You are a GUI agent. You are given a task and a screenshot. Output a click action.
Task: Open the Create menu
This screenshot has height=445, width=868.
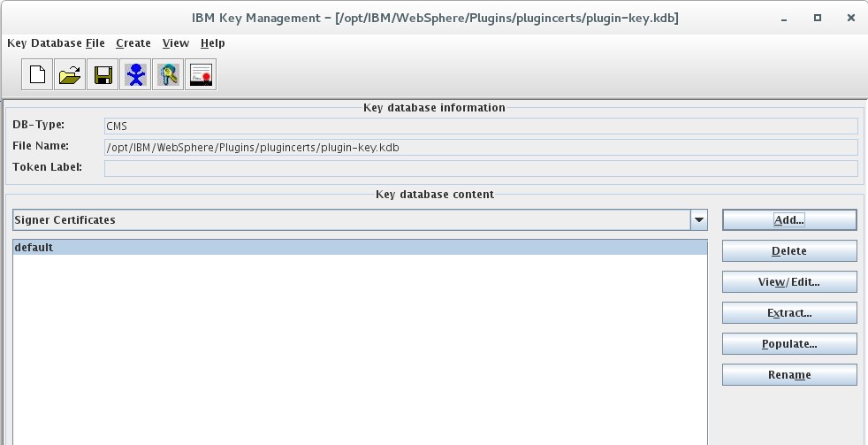pos(133,43)
